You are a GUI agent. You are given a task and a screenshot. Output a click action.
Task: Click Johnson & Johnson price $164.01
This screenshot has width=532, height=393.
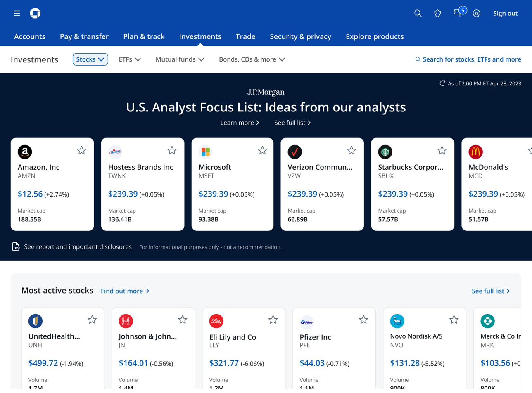pos(133,363)
